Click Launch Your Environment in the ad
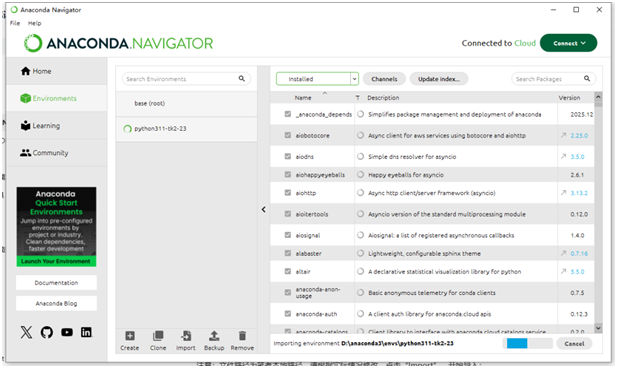 56,261
